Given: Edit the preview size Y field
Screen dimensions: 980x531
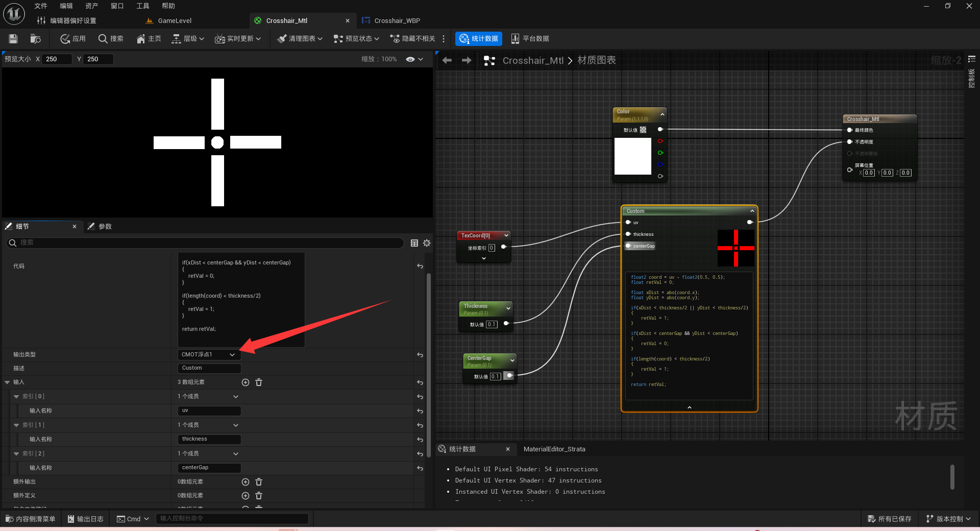Looking at the screenshot, I should [99, 59].
